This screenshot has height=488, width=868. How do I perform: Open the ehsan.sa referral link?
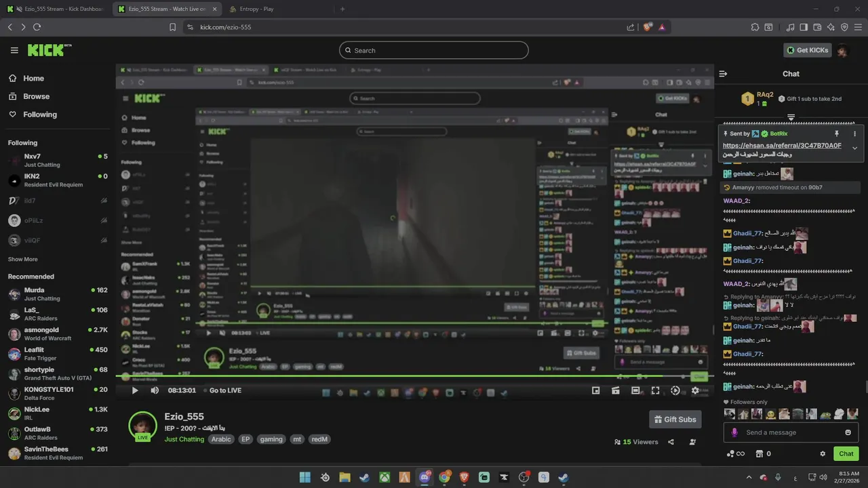coord(782,146)
